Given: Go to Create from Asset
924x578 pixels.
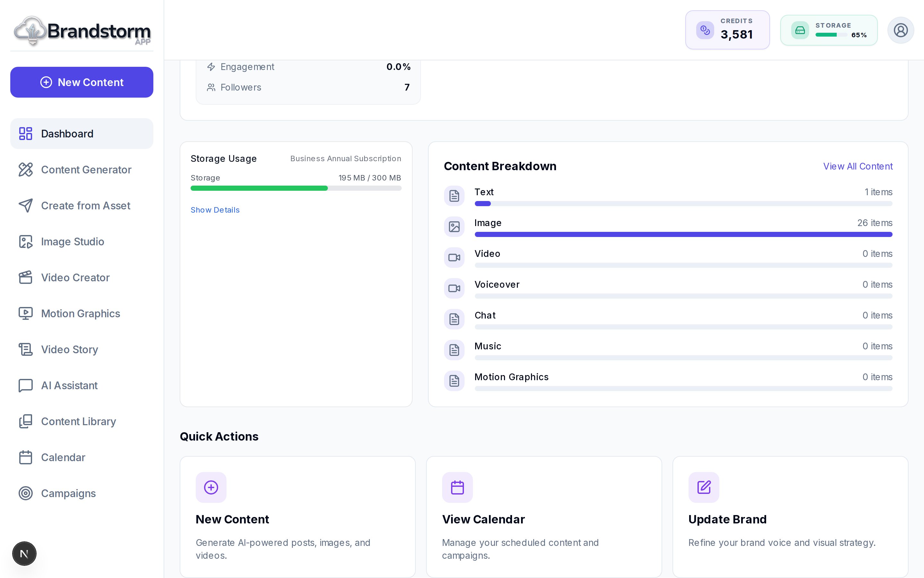Looking at the screenshot, I should click(82, 206).
